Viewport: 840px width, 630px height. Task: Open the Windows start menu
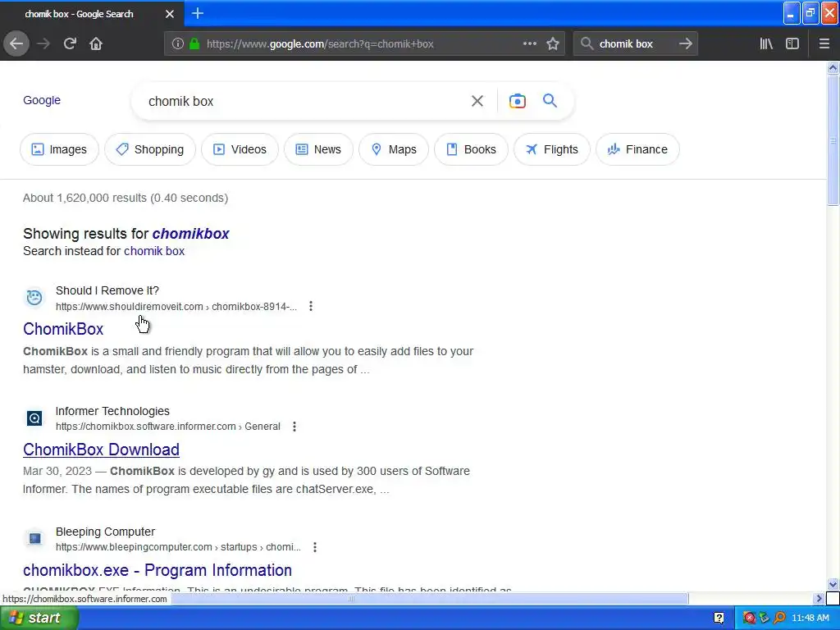point(39,618)
